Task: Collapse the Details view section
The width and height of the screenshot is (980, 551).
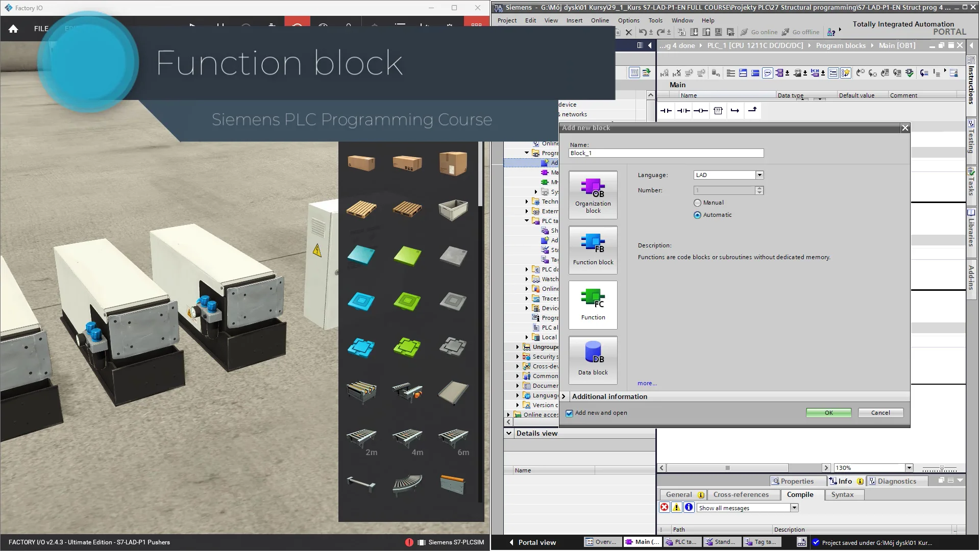Action: (x=509, y=433)
